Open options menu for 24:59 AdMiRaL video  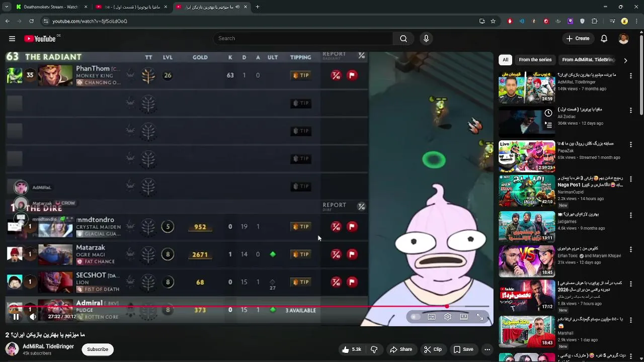[631, 75]
